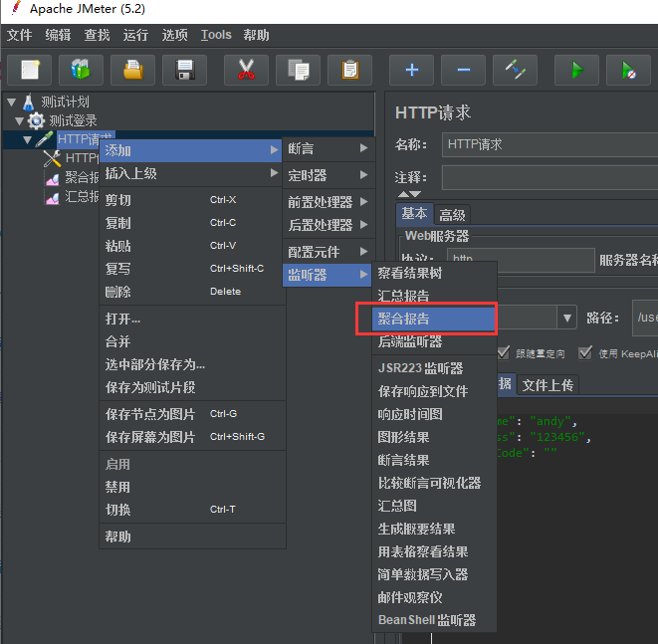Click the 名称 input field
658x644 pixels.
(549, 144)
